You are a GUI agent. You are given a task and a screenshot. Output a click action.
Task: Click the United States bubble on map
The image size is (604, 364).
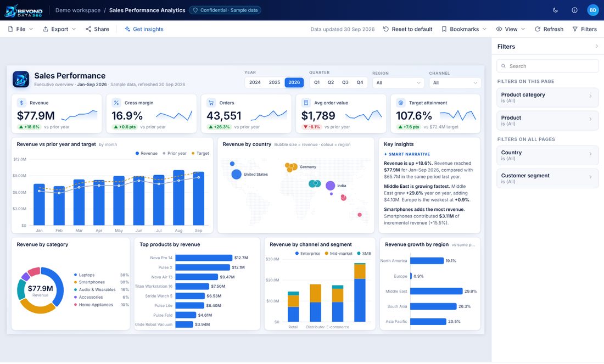[236, 174]
